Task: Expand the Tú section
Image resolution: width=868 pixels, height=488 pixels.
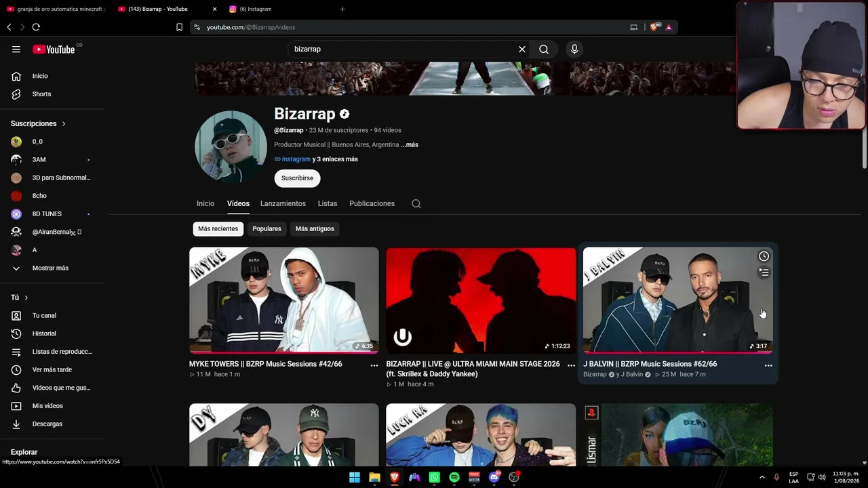Action: pos(20,298)
